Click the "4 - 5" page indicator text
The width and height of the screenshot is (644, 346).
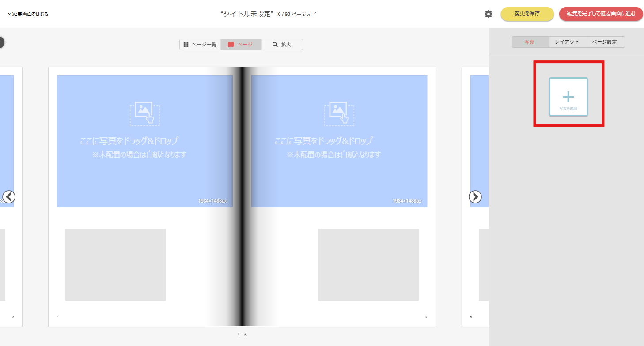click(242, 335)
